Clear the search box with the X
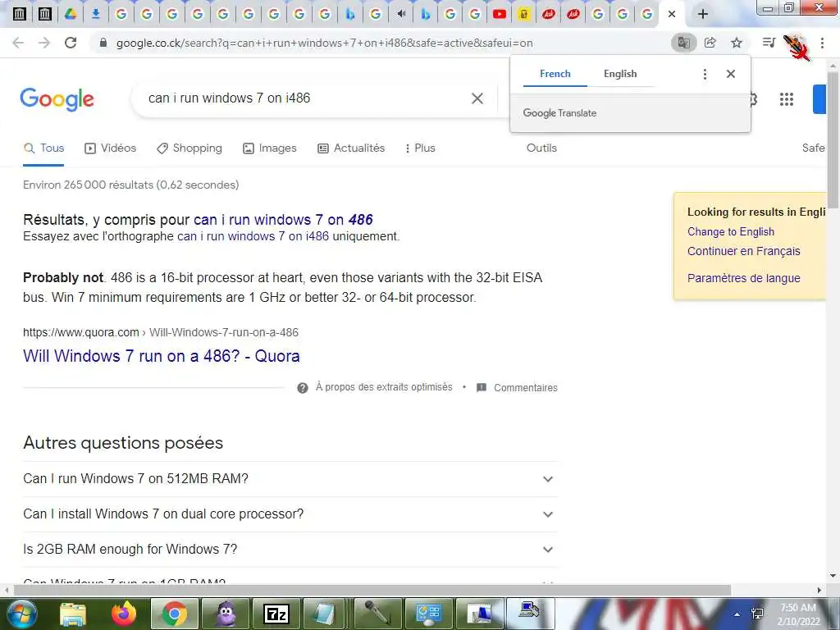Screen dimensions: 840x630 pyautogui.click(x=477, y=98)
